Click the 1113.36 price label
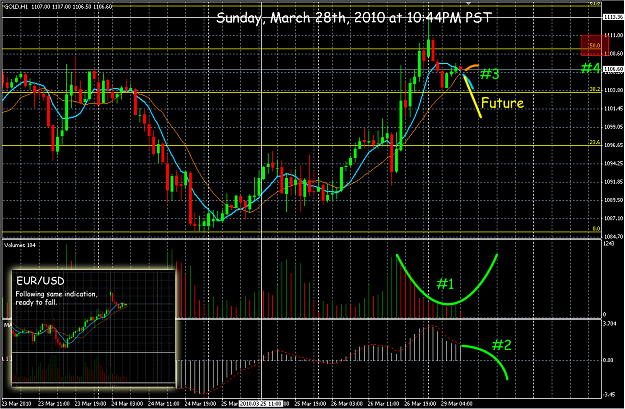Viewport: 625px width, 409px height. 613,17
